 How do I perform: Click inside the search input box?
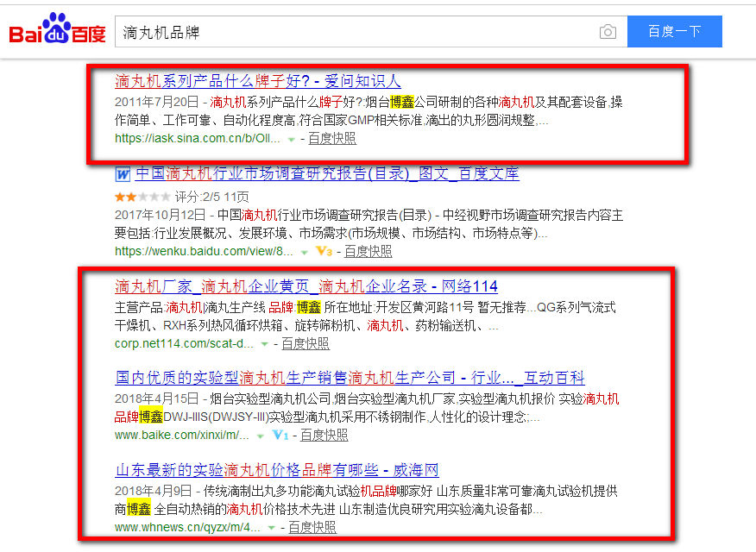(345, 31)
